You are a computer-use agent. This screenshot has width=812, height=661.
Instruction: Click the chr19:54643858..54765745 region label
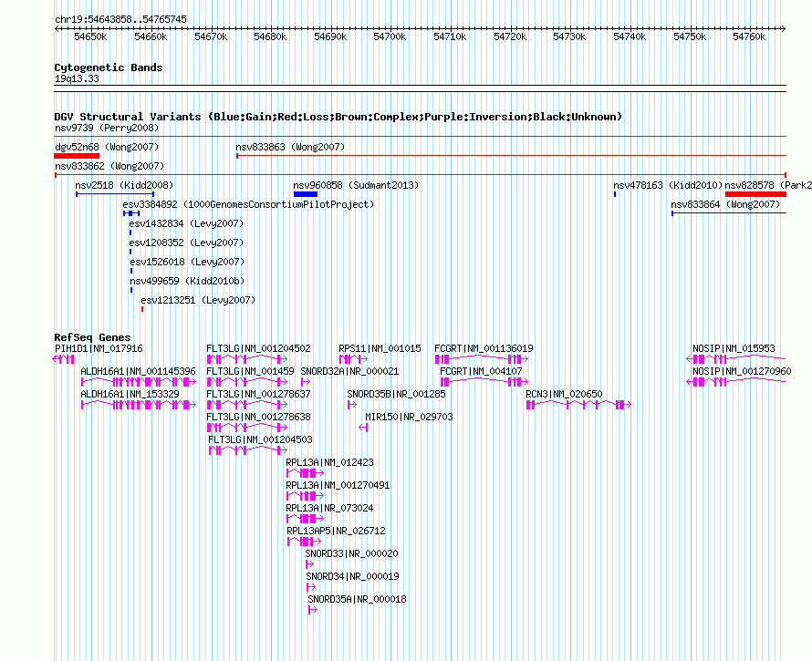120,19
